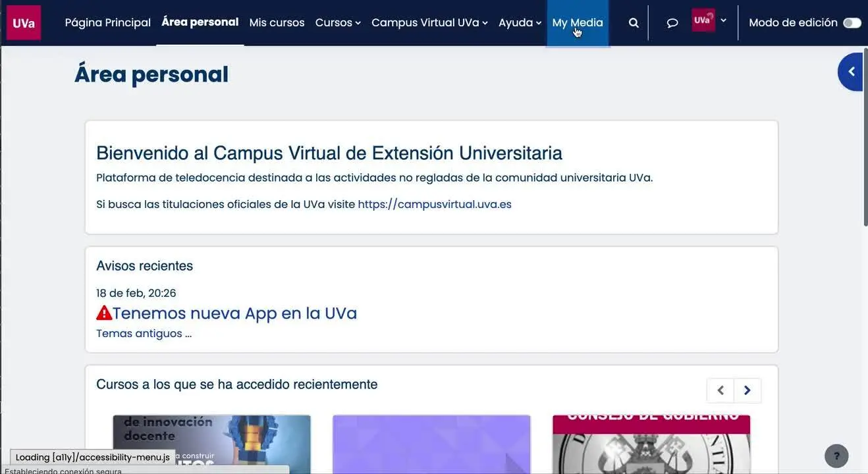868x474 pixels.
Task: Click the help question mark button
Action: [836, 456]
